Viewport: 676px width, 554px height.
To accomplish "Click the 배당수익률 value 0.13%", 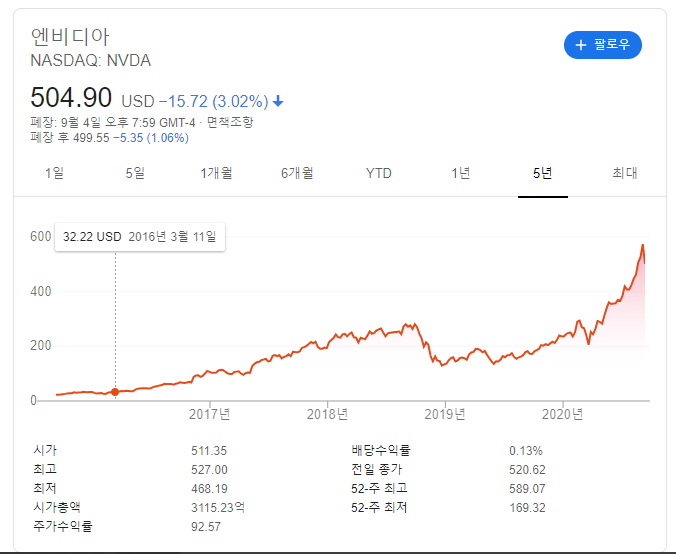I will (526, 451).
